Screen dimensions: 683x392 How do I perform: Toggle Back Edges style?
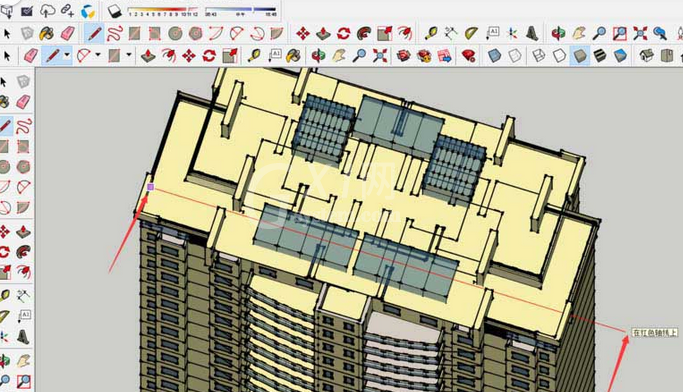(x=514, y=56)
